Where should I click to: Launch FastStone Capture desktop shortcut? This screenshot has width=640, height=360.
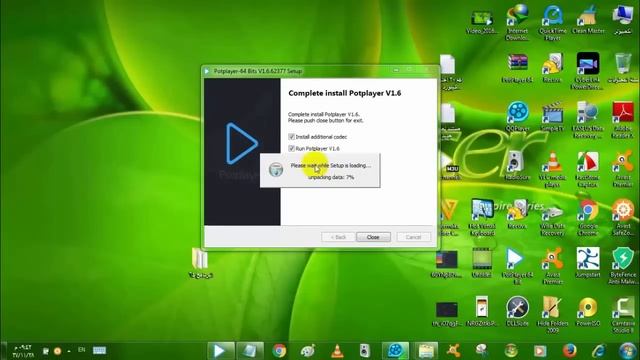tap(587, 169)
